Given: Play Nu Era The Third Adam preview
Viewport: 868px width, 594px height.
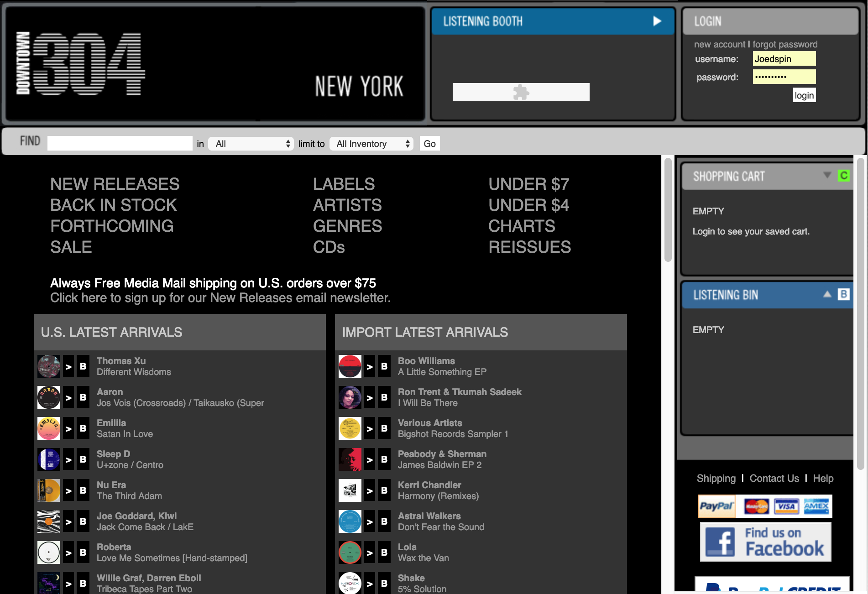Looking at the screenshot, I should click(68, 490).
